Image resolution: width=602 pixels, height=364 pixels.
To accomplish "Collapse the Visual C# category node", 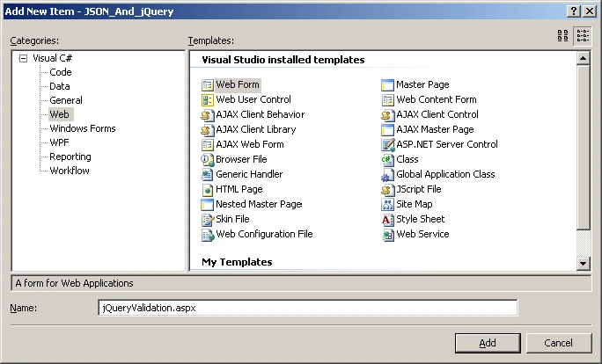I will (24, 58).
